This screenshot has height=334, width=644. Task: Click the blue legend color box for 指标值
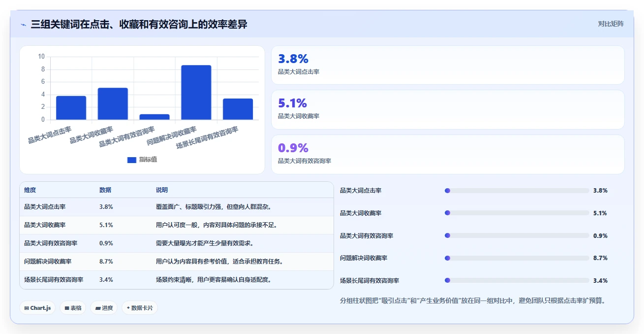(131, 160)
